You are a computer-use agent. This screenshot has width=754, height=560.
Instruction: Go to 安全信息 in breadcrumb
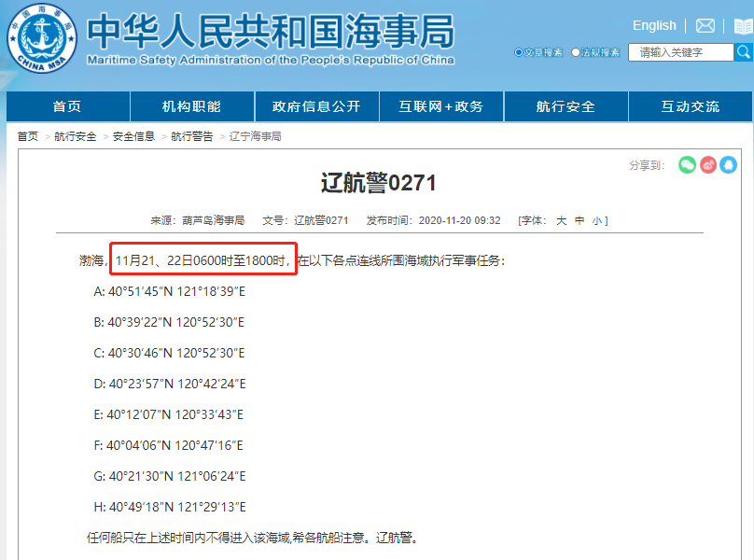click(133, 136)
